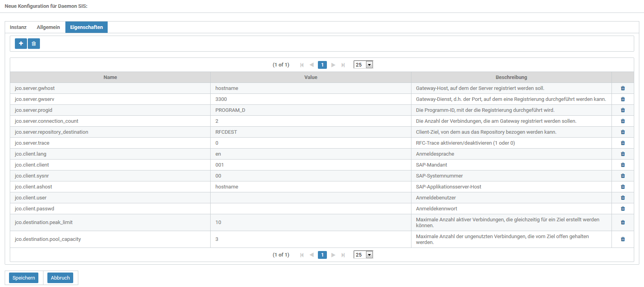Click the Name column header
644x287 pixels.
[x=110, y=77]
